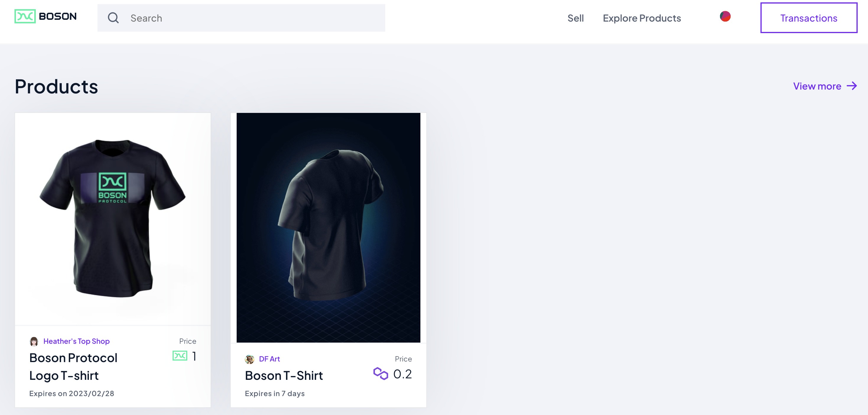Click the green Boson token price icon

(x=180, y=356)
